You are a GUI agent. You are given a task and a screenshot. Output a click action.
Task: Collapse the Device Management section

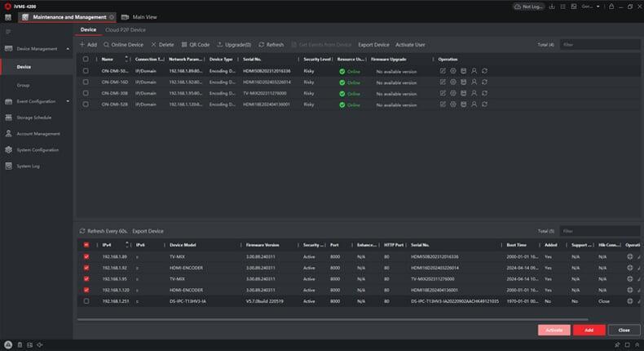pyautogui.click(x=68, y=49)
